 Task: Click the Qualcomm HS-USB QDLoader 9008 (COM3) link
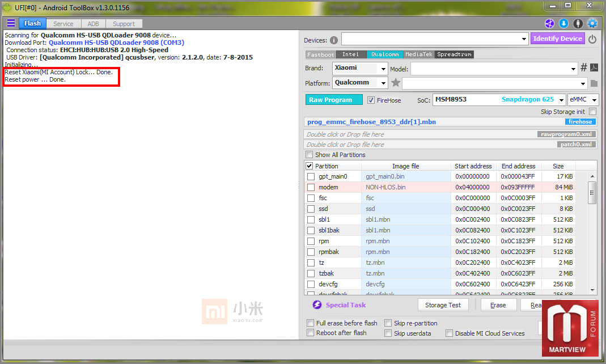click(x=116, y=43)
